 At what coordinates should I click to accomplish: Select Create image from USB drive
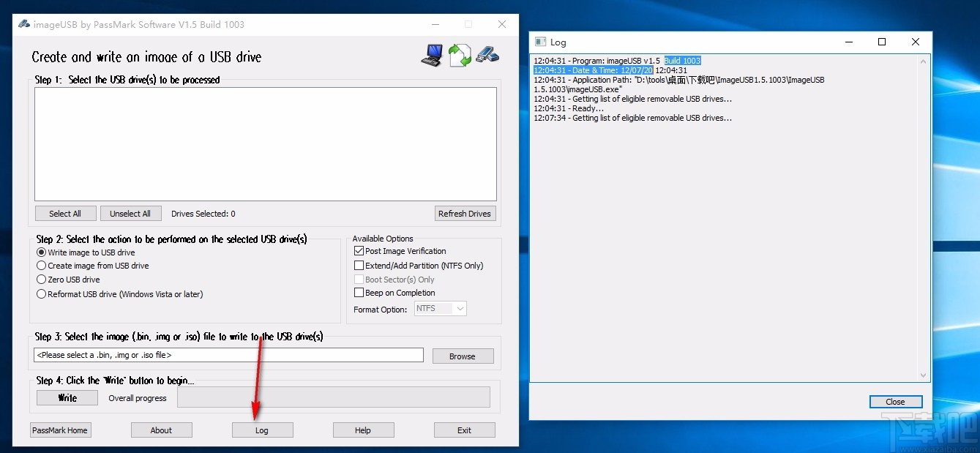point(41,266)
